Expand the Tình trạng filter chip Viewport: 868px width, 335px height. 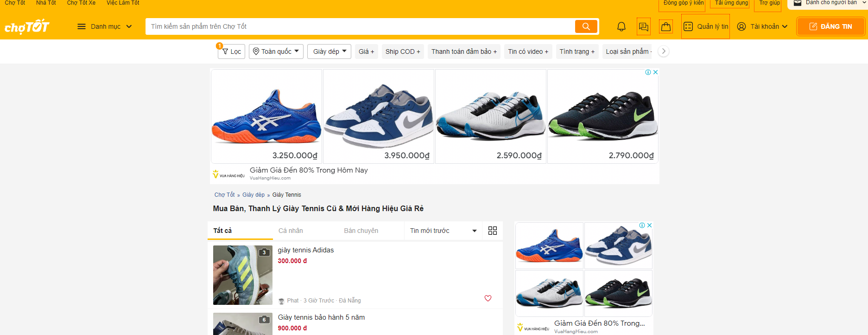click(577, 52)
